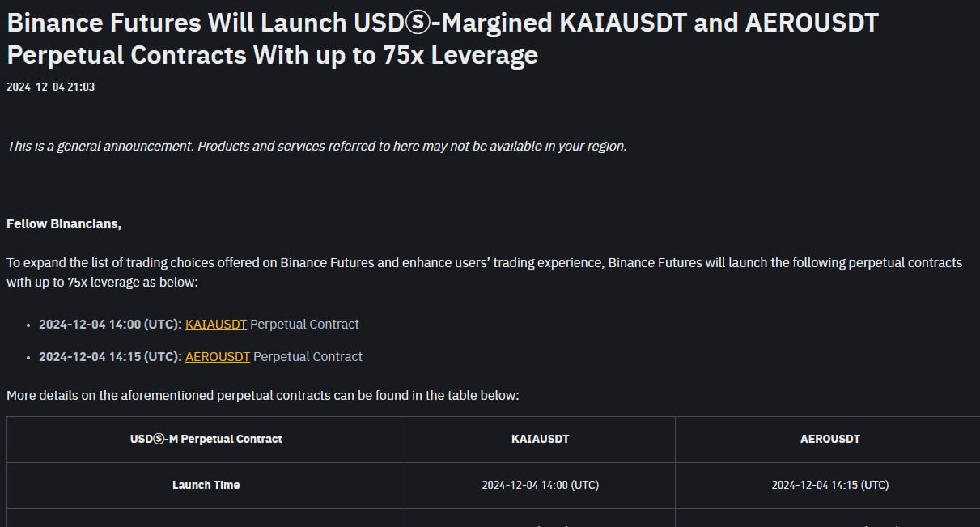Click the announcement headline about 75x leverage
The width and height of the screenshot is (980, 527).
(443, 38)
